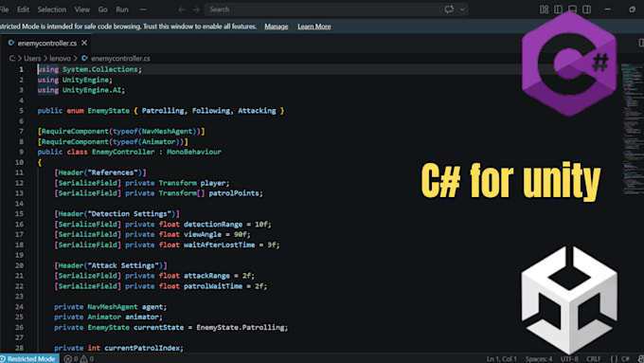Click 'patrolPoints' field name
This screenshot has width=644, height=363.
click(234, 193)
